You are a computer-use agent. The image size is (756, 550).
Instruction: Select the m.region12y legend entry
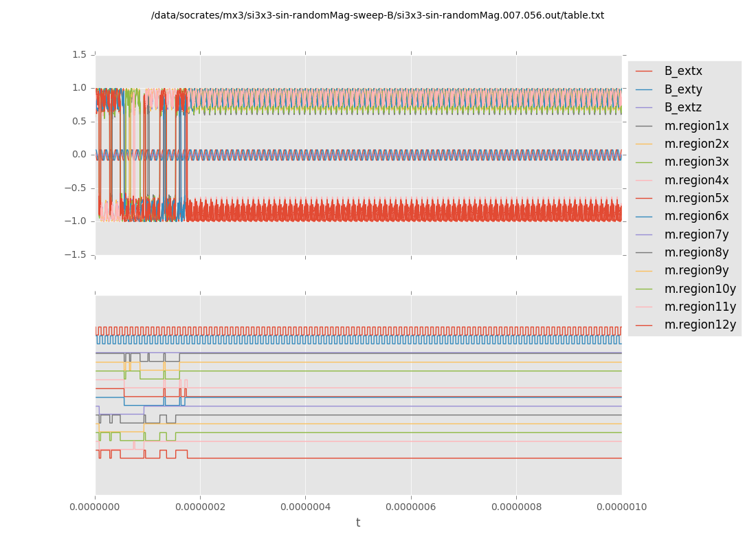coord(700,324)
